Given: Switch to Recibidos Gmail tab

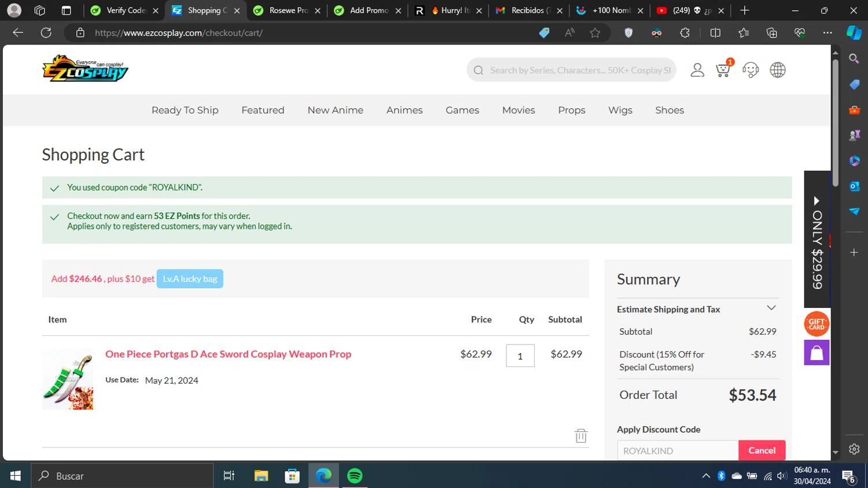Looking at the screenshot, I should (529, 10).
